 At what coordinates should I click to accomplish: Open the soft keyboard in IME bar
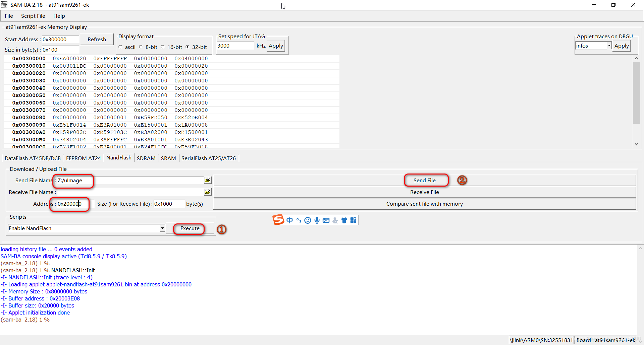(326, 220)
